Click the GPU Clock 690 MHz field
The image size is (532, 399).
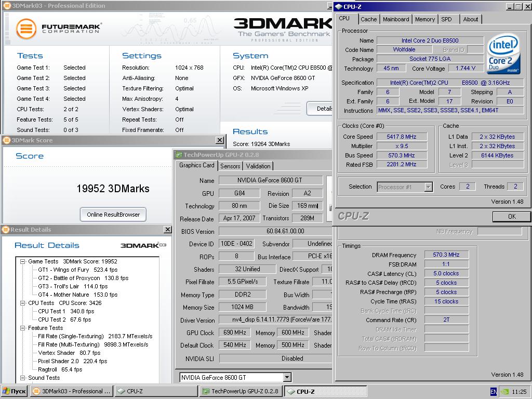[235, 332]
